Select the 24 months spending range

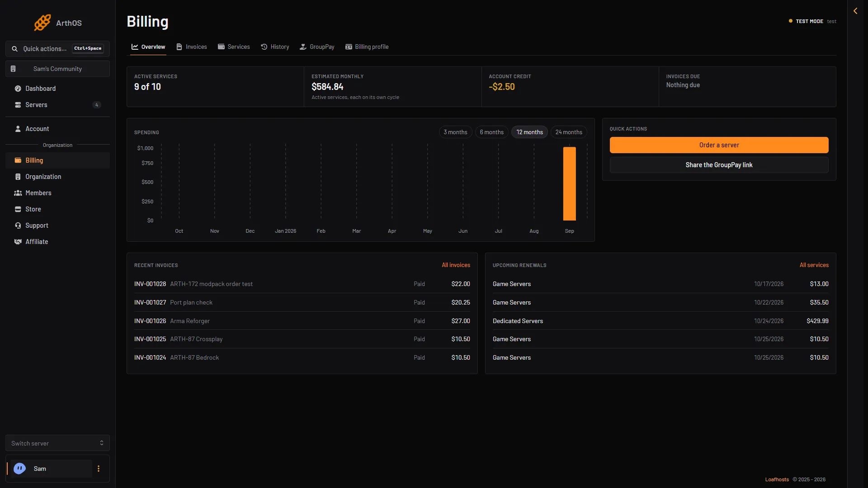click(x=569, y=132)
